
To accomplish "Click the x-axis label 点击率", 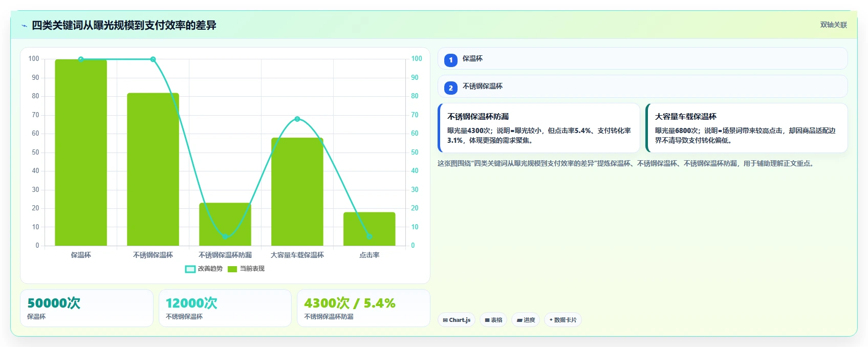I will coord(370,255).
